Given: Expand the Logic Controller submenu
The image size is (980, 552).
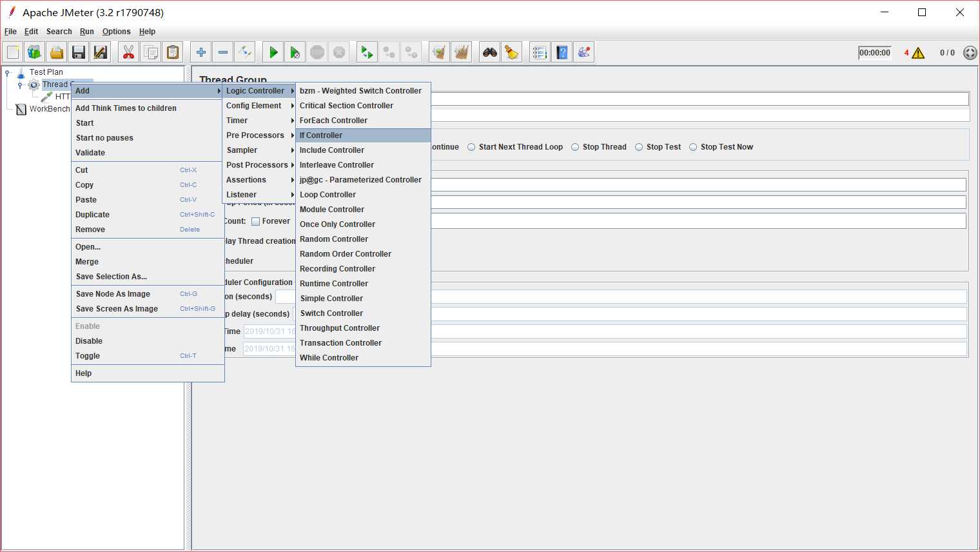Looking at the screenshot, I should click(x=259, y=91).
